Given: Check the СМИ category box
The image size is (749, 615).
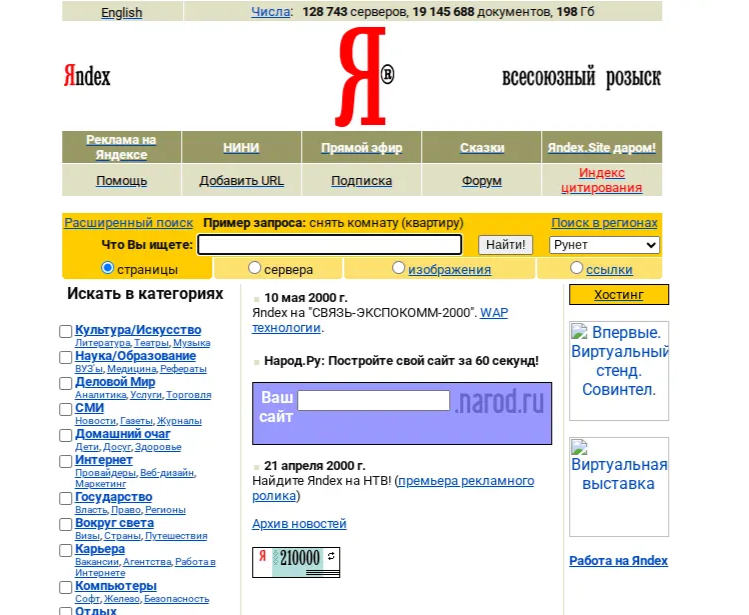Looking at the screenshot, I should point(65,410).
